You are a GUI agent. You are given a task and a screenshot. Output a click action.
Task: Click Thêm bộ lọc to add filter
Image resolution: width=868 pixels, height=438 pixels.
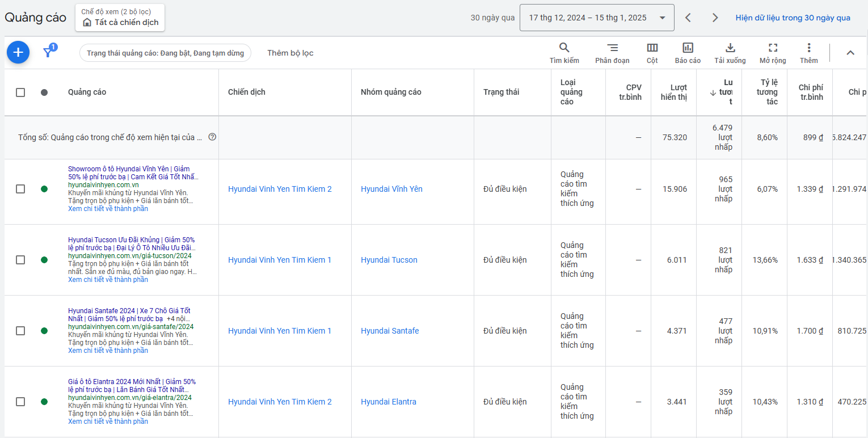coord(290,53)
